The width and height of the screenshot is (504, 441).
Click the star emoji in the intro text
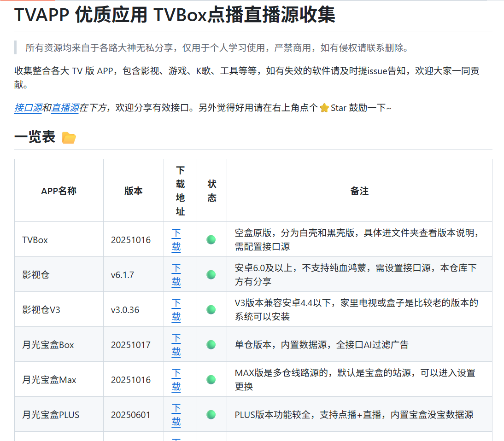coord(323,107)
